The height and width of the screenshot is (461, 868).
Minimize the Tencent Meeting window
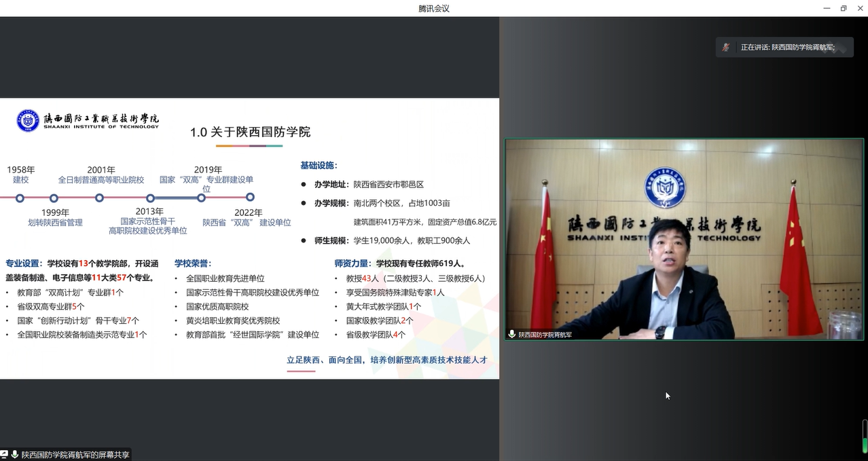tap(825, 8)
